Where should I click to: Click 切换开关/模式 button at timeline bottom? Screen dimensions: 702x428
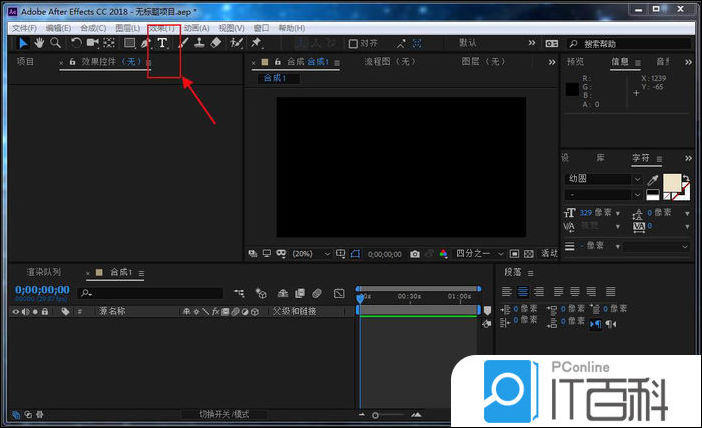point(224,414)
